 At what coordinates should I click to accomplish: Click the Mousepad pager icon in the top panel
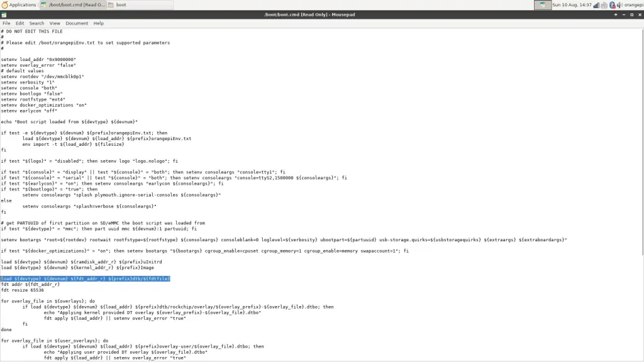[543, 5]
